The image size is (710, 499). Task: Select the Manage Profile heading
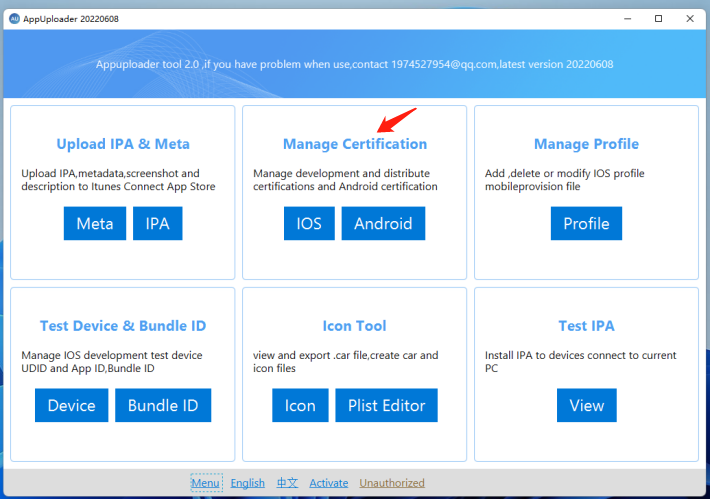(x=586, y=144)
